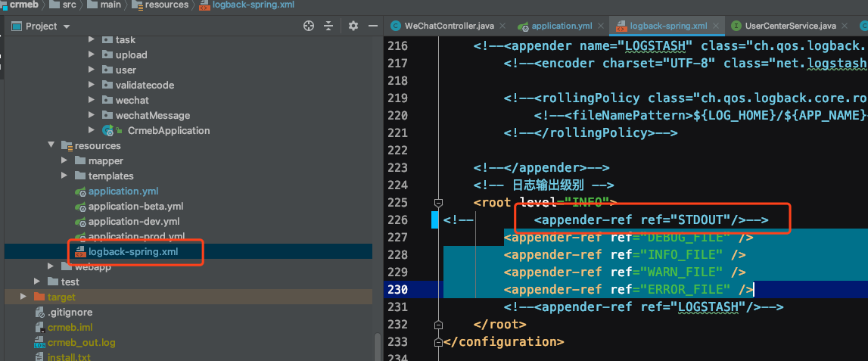Select install.txt file
This screenshot has width=868, height=361.
tap(69, 356)
